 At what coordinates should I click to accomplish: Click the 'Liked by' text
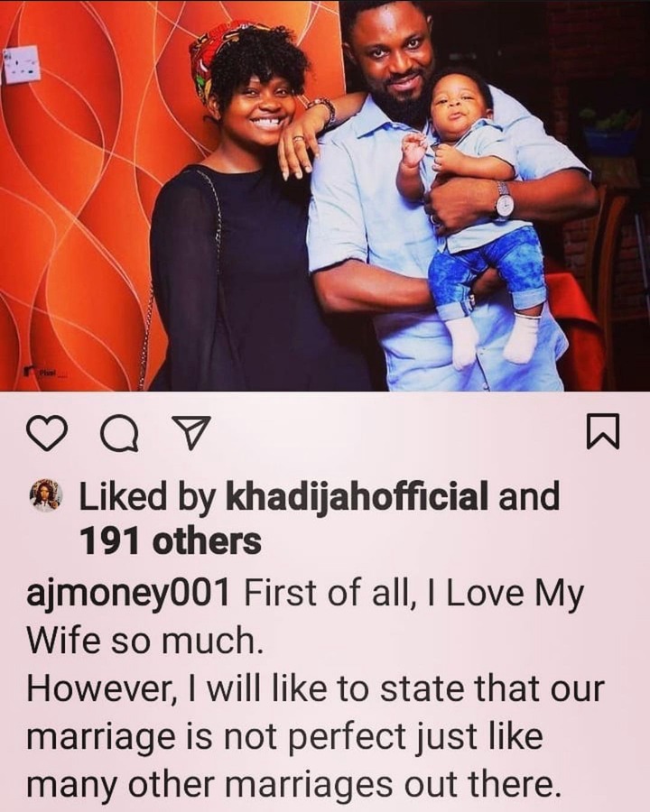click(x=146, y=495)
